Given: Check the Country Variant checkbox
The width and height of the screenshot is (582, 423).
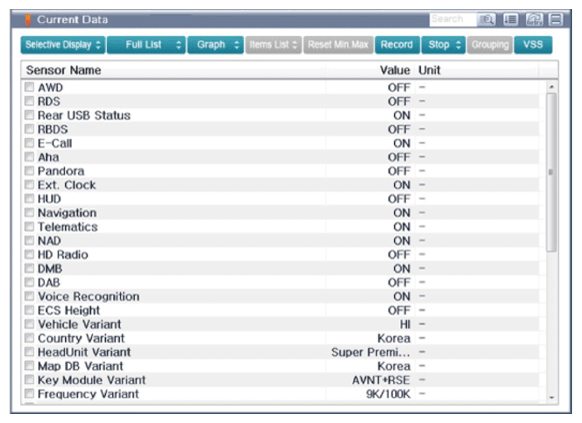Looking at the screenshot, I should pyautogui.click(x=29, y=338).
